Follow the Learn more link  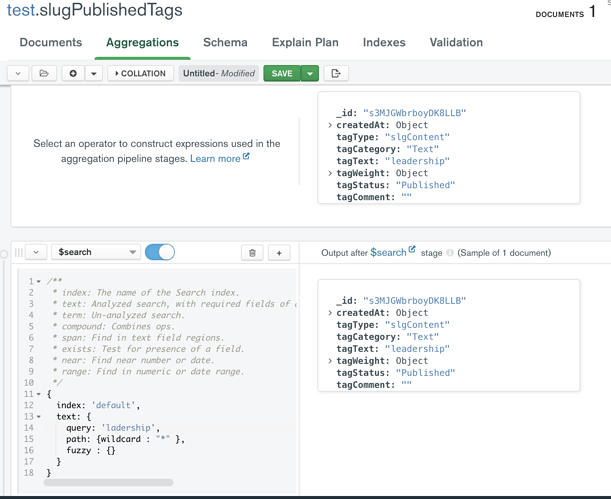(x=215, y=159)
